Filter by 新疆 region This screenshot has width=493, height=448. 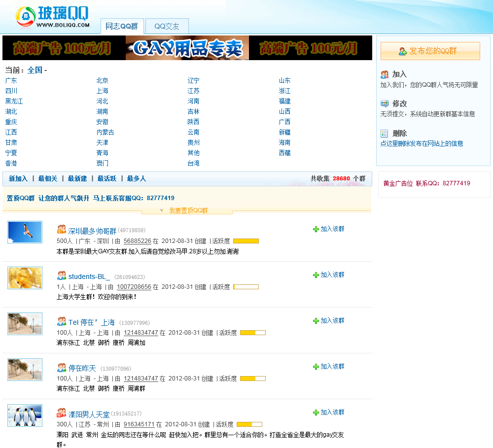pos(284,133)
